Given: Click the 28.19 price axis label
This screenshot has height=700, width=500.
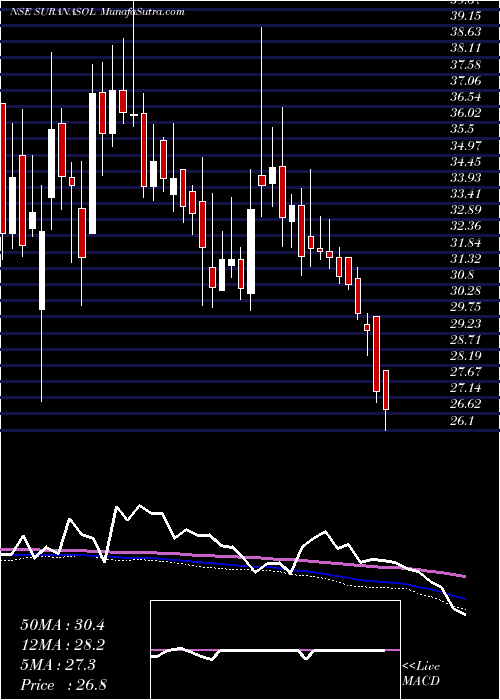Looking at the screenshot, I should (466, 355).
